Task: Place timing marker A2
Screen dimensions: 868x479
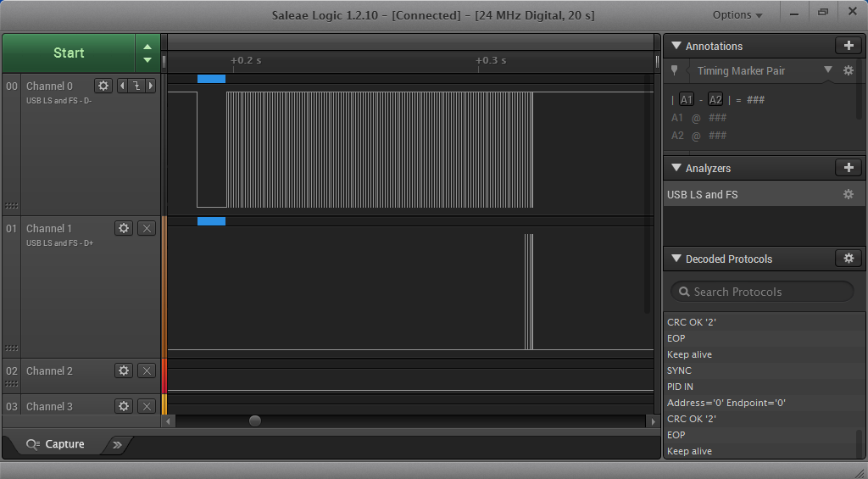Action: 715,100
